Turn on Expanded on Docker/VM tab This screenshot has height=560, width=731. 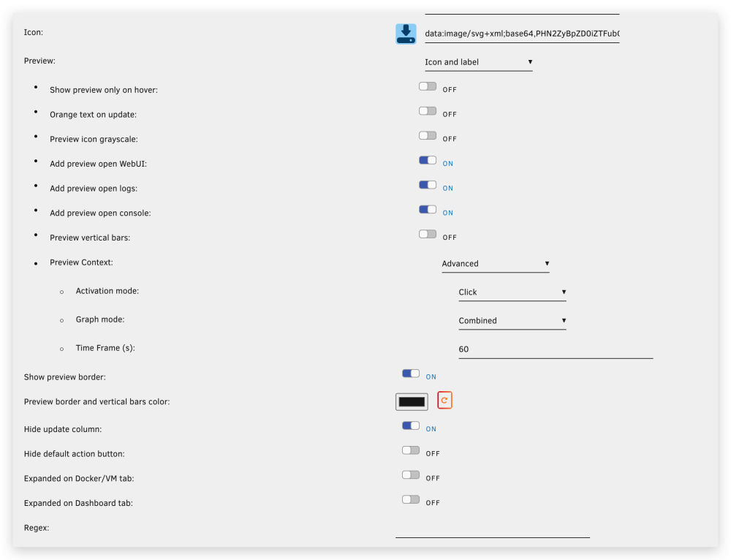pos(411,474)
